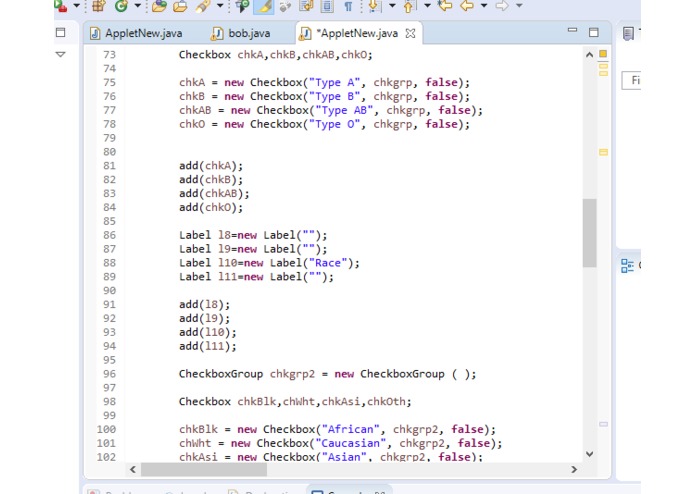Click 'Checkbox chkBlk,chWht,chkAsi,chkOth;' line

click(295, 401)
